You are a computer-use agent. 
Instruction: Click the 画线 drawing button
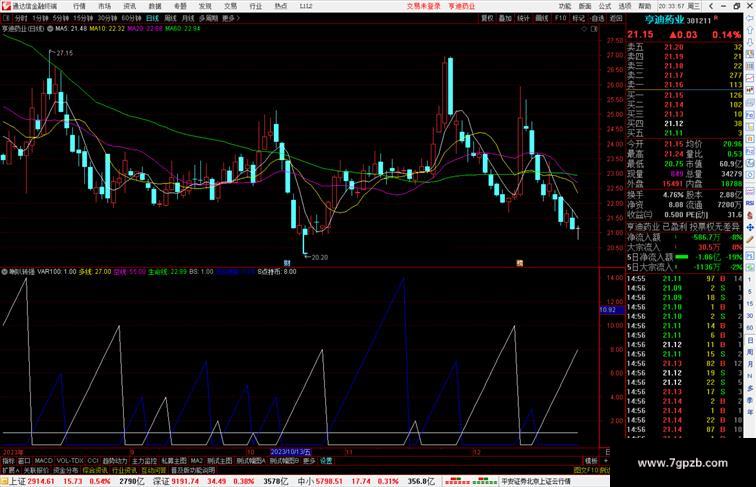[542, 18]
